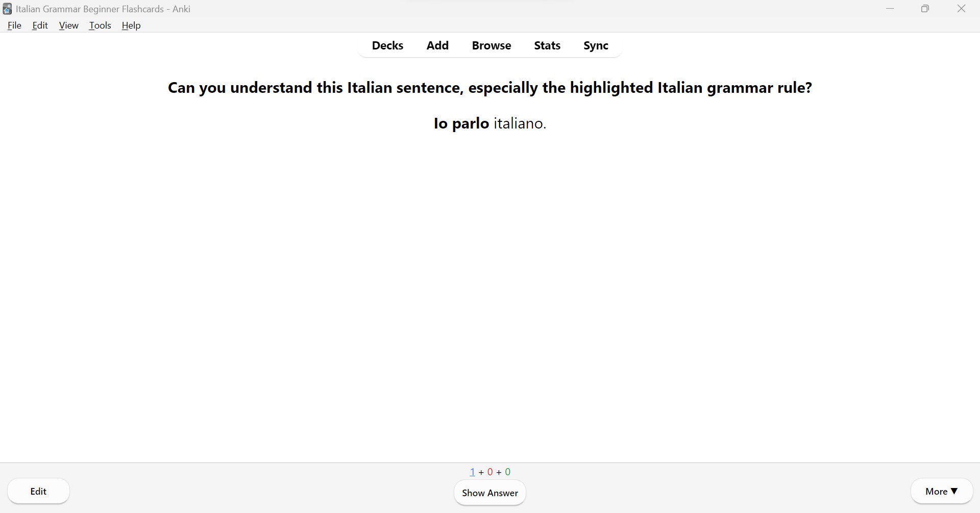View the deck Stats
The height and width of the screenshot is (513, 980).
[547, 45]
